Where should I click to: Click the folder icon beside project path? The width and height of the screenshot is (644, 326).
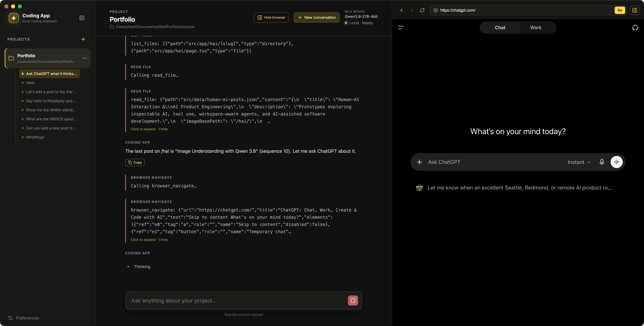[112, 27]
